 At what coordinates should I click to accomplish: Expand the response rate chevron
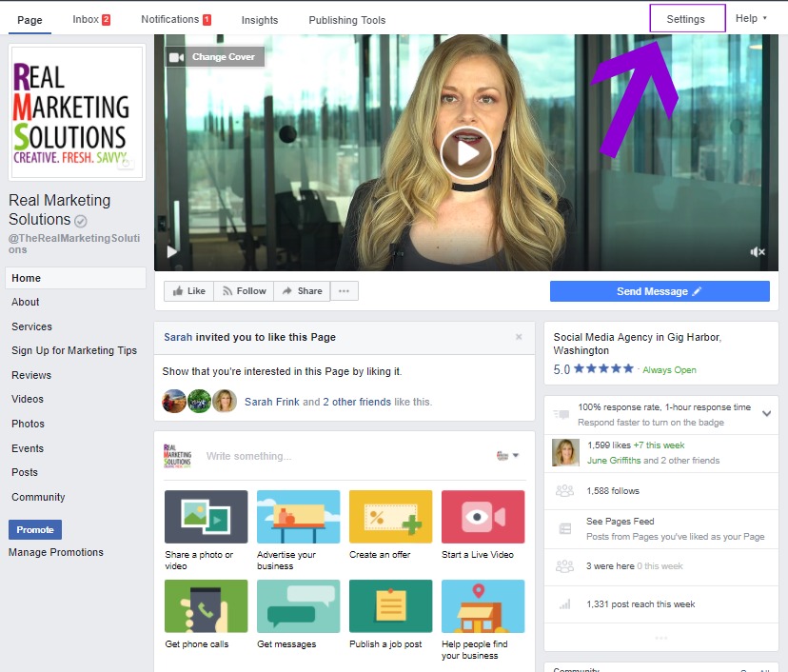(766, 414)
